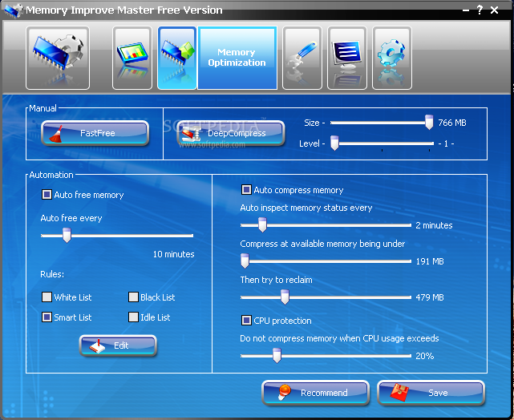This screenshot has width=514, height=420.
Task: Minimize the Memory Improve Master window
Action: (x=465, y=10)
